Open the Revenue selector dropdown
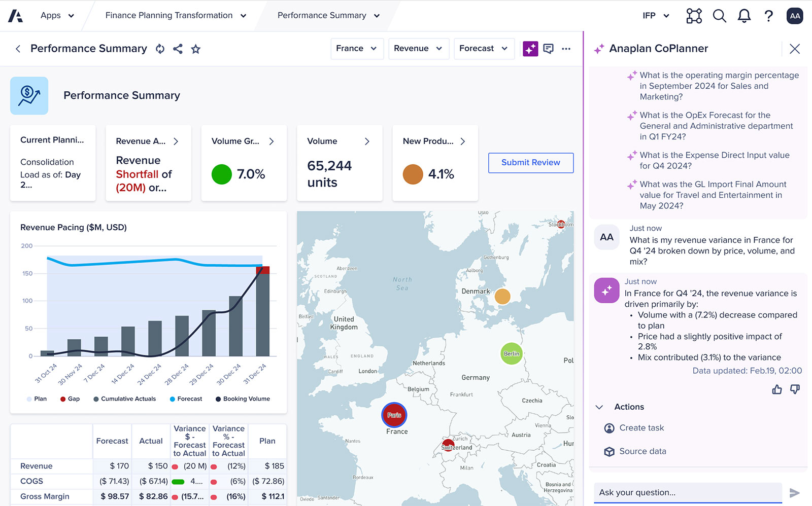The image size is (812, 506). point(418,49)
